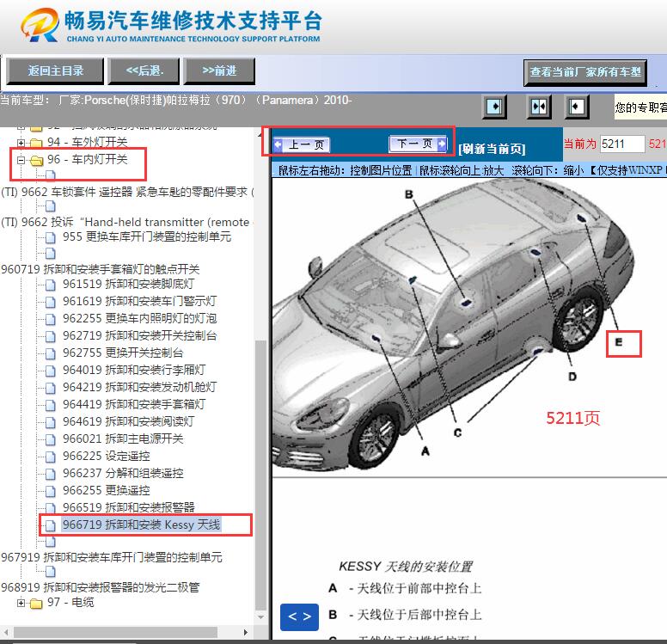667x644 pixels.
Task: Open 962719 拆卸和安装开关控制台
Action: click(139, 335)
